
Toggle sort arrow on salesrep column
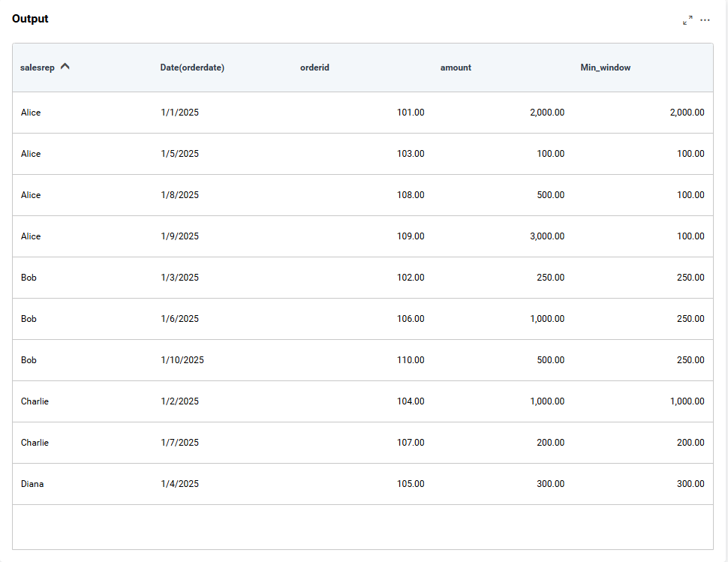pos(65,67)
